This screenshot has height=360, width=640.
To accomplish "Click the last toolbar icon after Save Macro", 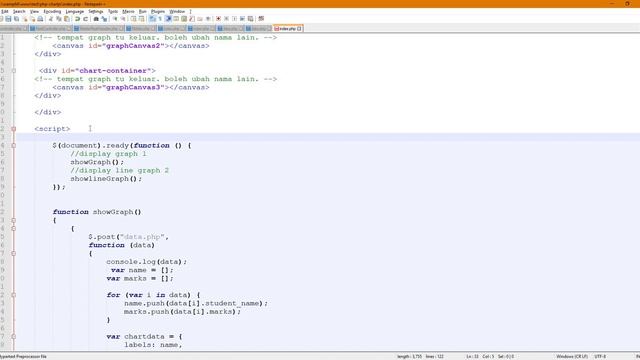I will [x=261, y=19].
